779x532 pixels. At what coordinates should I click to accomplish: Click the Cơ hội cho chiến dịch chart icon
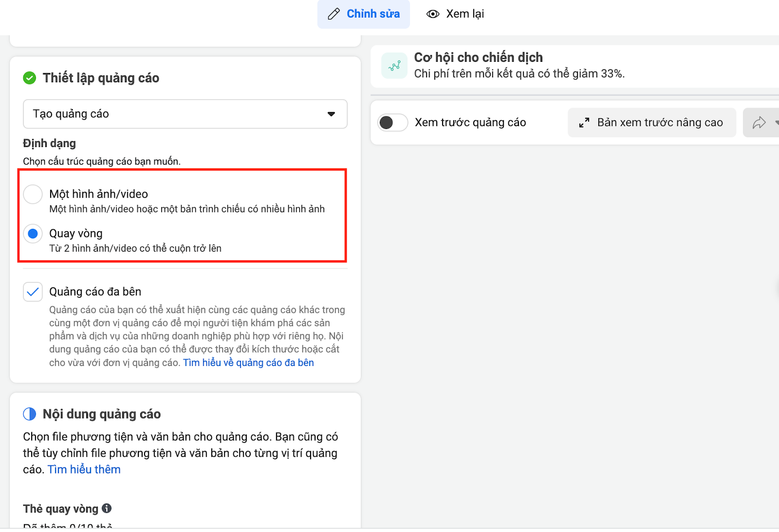pos(394,66)
